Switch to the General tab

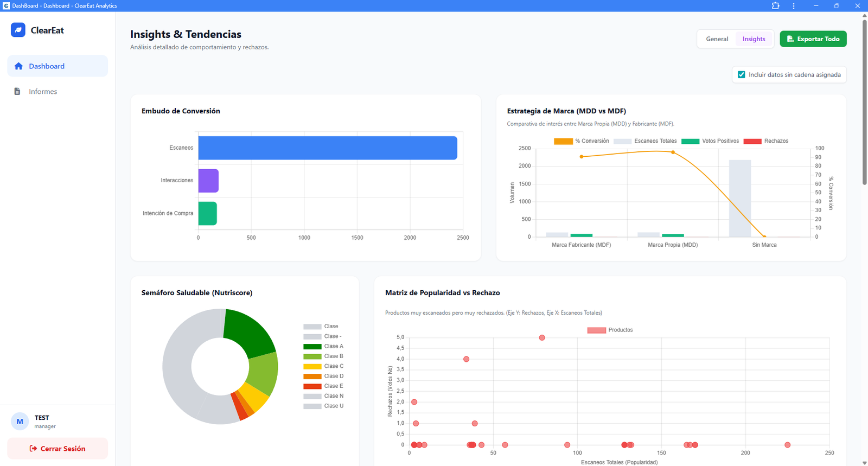717,39
